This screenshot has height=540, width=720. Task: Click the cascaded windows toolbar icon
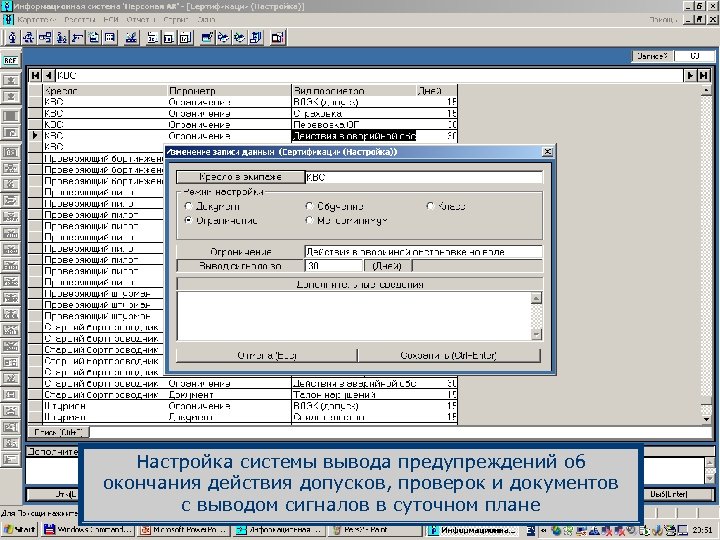coord(255,37)
